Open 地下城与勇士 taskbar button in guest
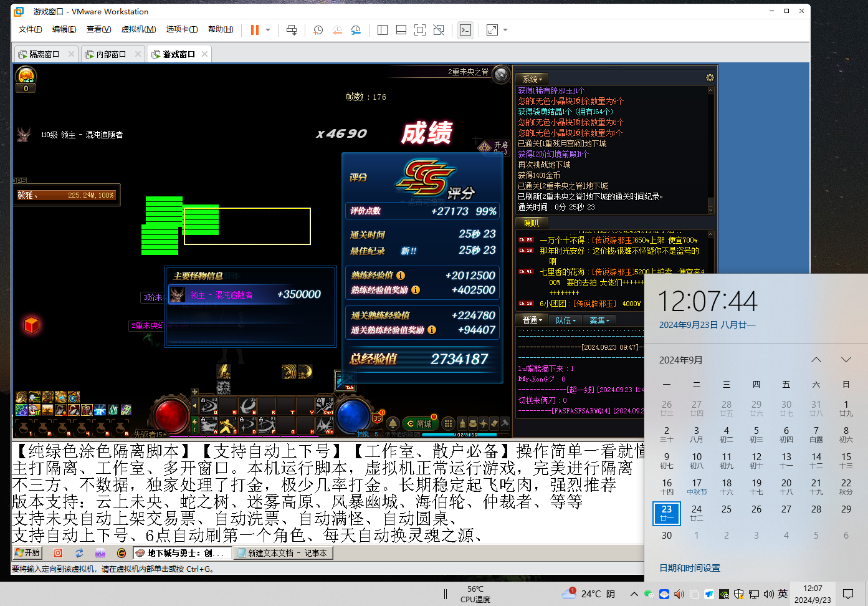The image size is (868, 606). 181,553
